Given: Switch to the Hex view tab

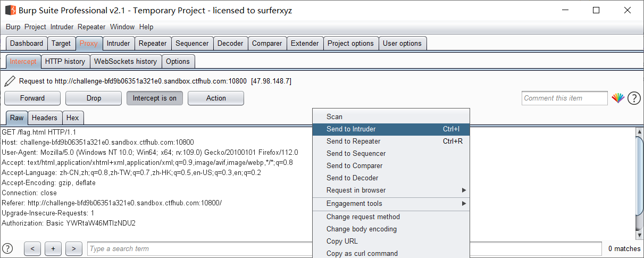Looking at the screenshot, I should (73, 118).
